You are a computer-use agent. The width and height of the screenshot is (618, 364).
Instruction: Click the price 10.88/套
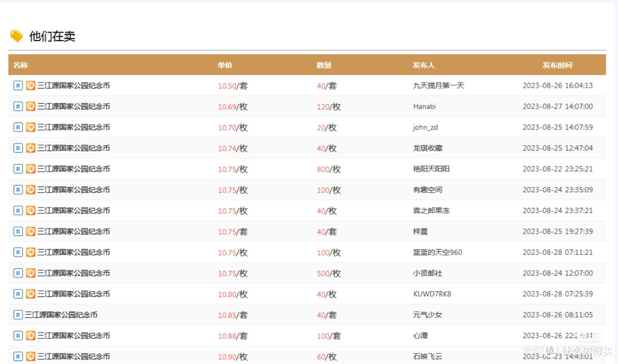[233, 337]
